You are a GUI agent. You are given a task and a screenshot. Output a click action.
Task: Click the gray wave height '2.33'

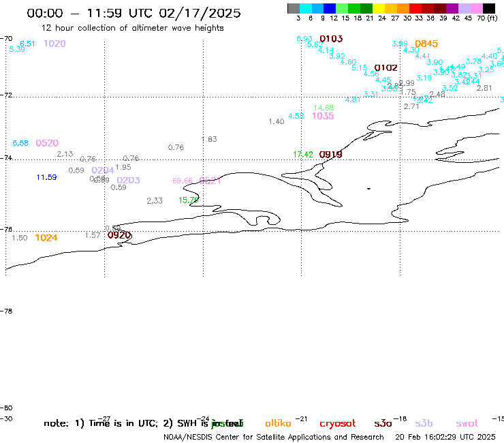pyautogui.click(x=155, y=201)
